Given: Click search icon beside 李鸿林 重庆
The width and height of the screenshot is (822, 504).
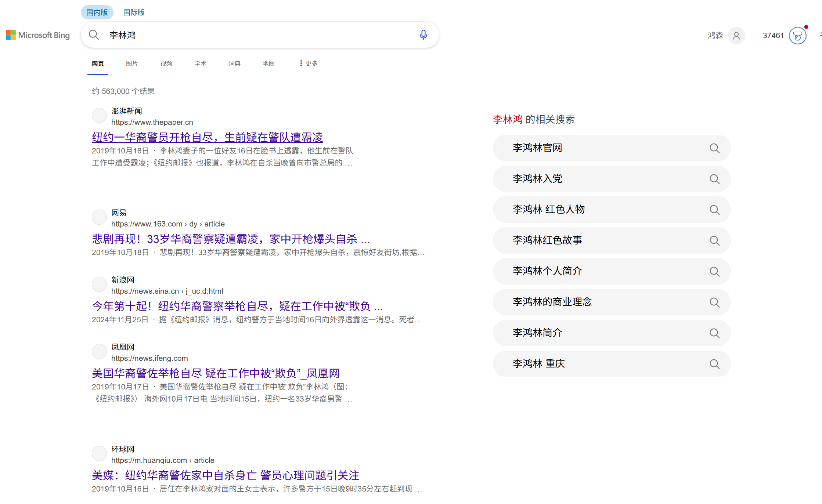Looking at the screenshot, I should [x=714, y=364].
